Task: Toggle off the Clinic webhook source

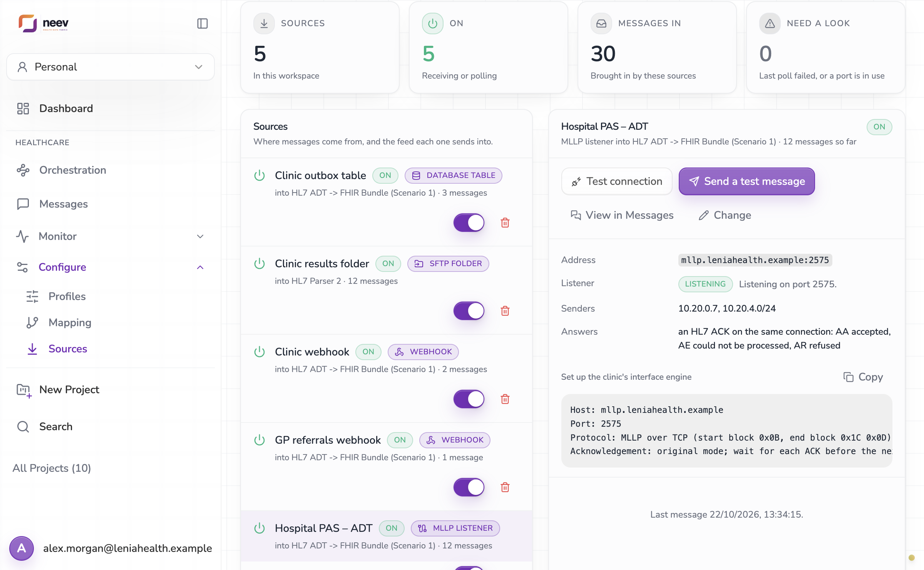Action: pos(469,399)
